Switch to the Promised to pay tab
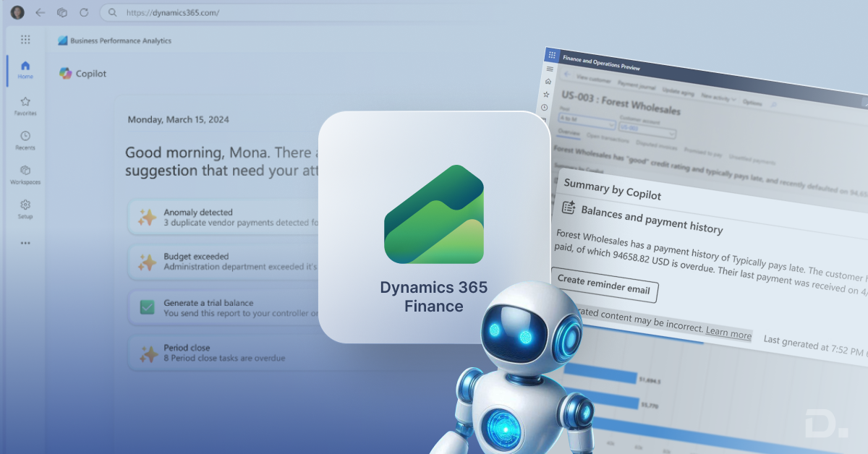 click(x=703, y=153)
